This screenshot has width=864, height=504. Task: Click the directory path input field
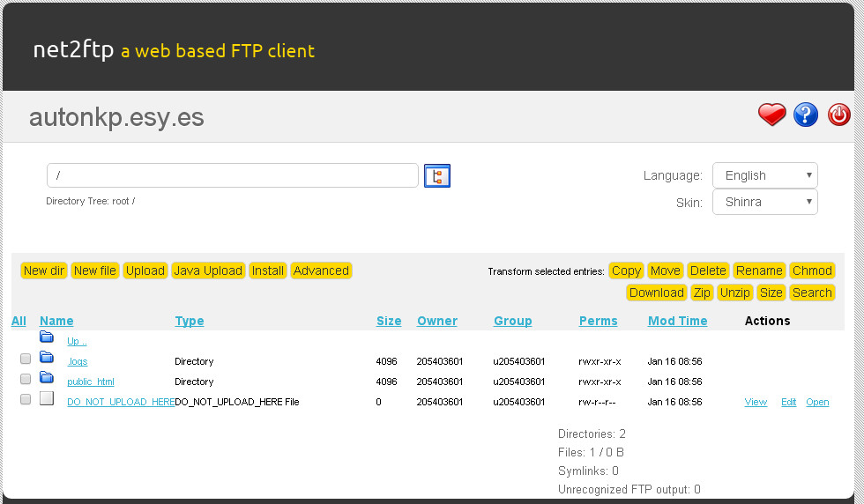tap(232, 175)
